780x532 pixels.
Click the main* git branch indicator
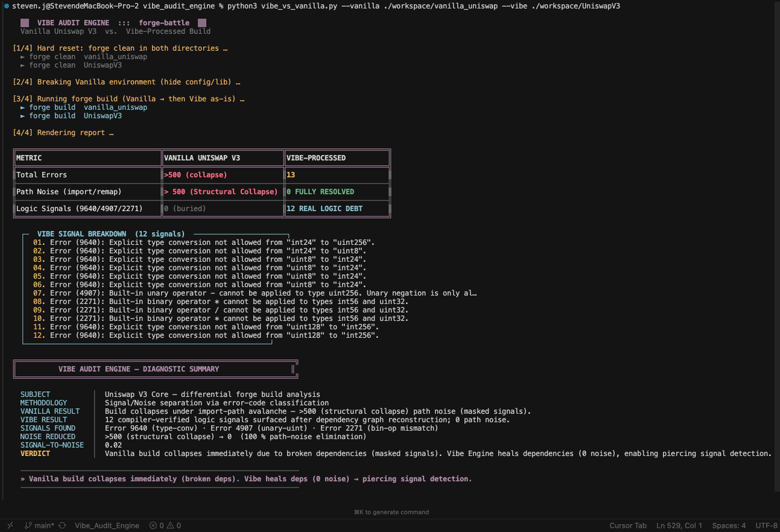(x=40, y=525)
